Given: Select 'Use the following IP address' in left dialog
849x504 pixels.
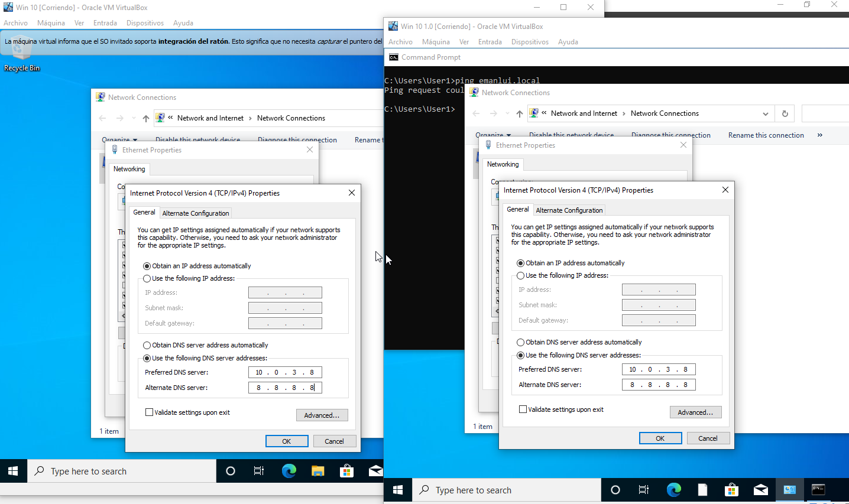Looking at the screenshot, I should 147,278.
